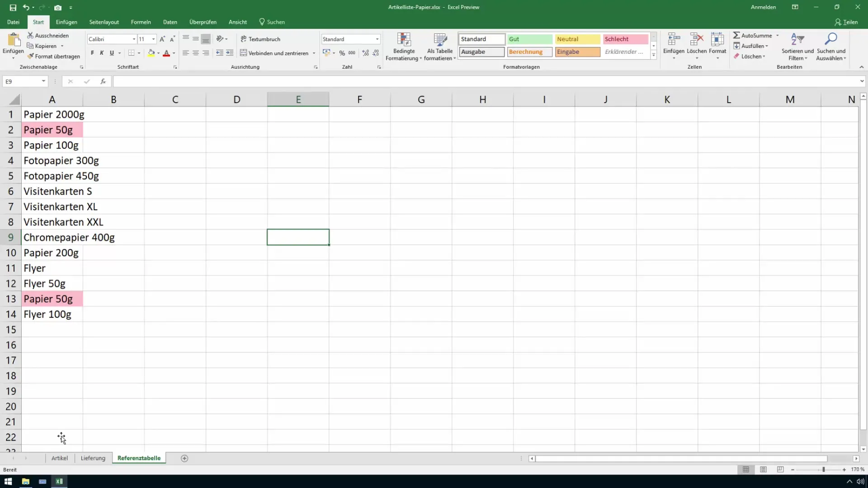Screen dimensions: 868x488
Task: Apply the Neutral cell style
Action: pos(577,39)
